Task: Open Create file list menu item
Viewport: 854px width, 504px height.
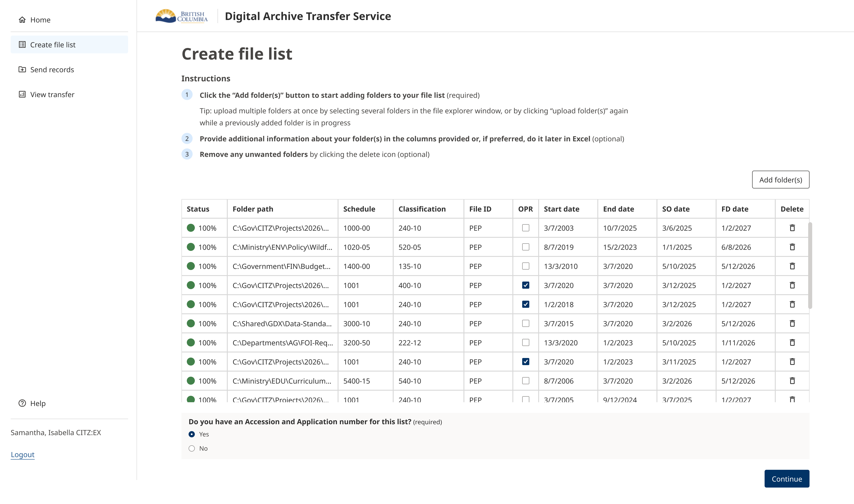Action: pos(53,45)
